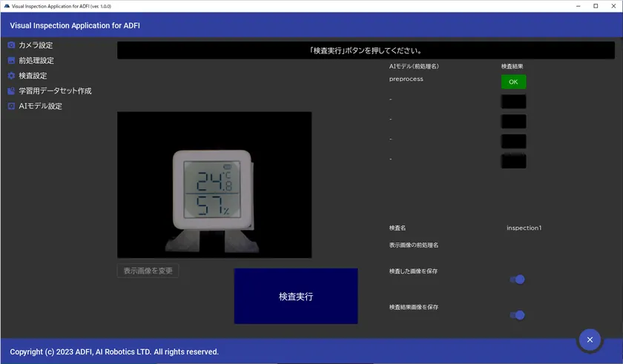This screenshot has width=623, height=364.
Task: Click the gear icon beside 検査設定
Action: tap(11, 76)
